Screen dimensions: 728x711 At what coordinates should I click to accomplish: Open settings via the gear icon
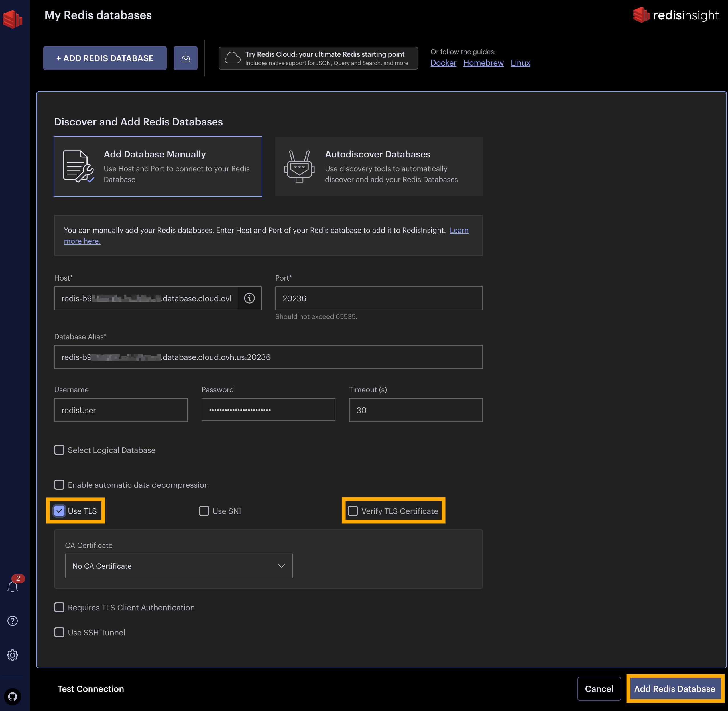(13, 655)
